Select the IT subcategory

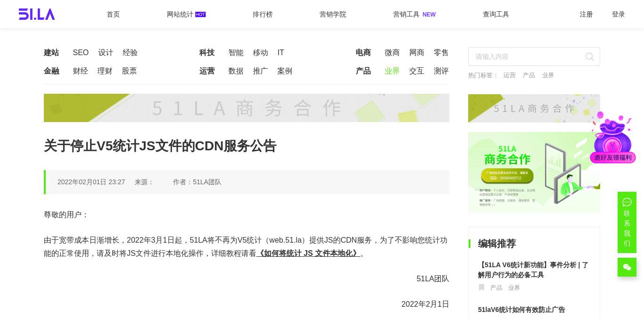coord(281,53)
